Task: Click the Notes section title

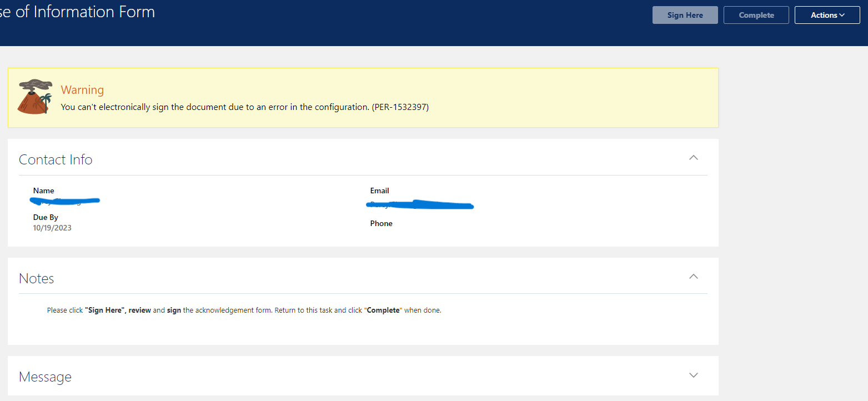Action: [x=37, y=278]
